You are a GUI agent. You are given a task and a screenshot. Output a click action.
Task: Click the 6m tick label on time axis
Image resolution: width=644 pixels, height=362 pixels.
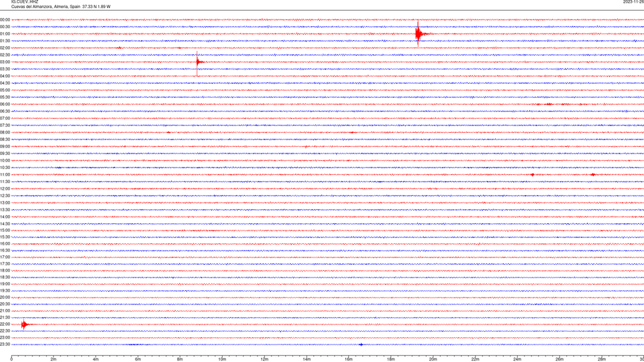138,359
